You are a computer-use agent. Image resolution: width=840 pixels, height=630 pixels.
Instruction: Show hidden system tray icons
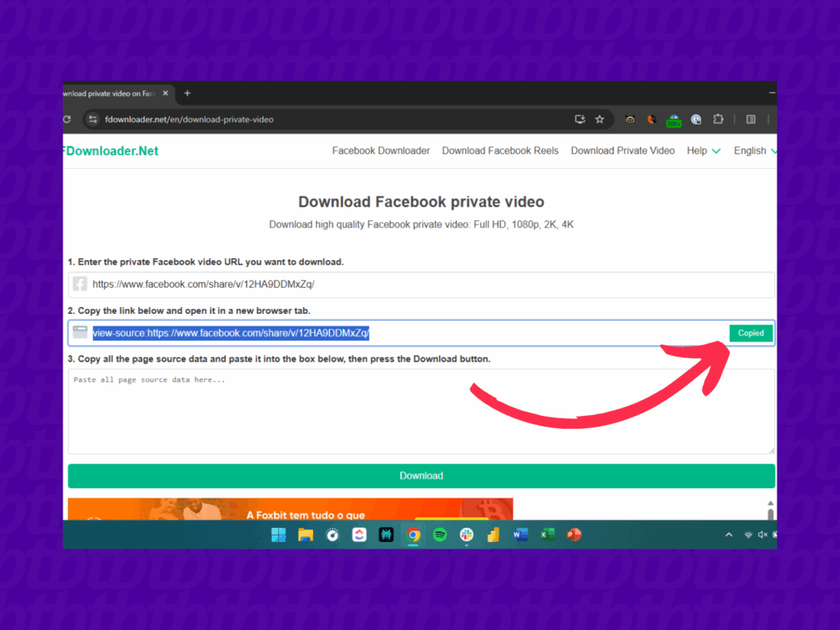(728, 535)
